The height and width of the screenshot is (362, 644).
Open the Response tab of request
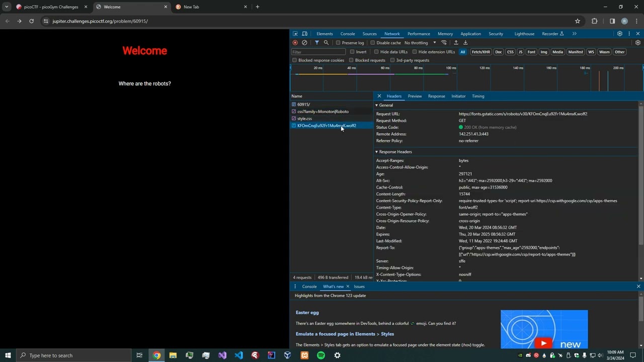[436, 96]
